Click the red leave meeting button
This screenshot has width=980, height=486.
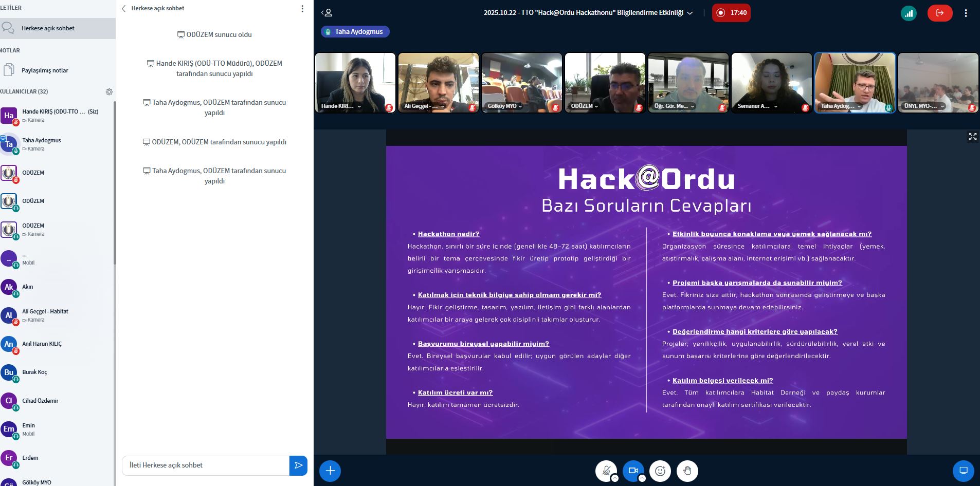939,13
